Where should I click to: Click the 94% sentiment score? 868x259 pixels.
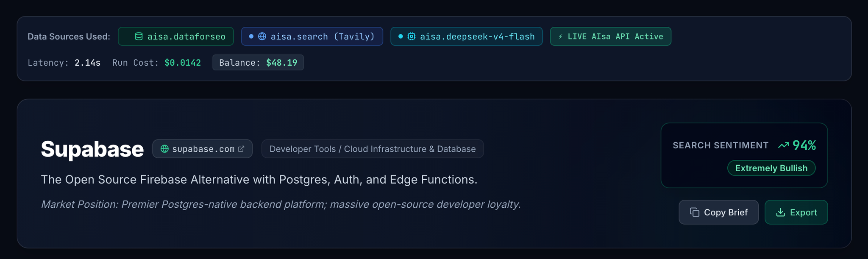(804, 145)
